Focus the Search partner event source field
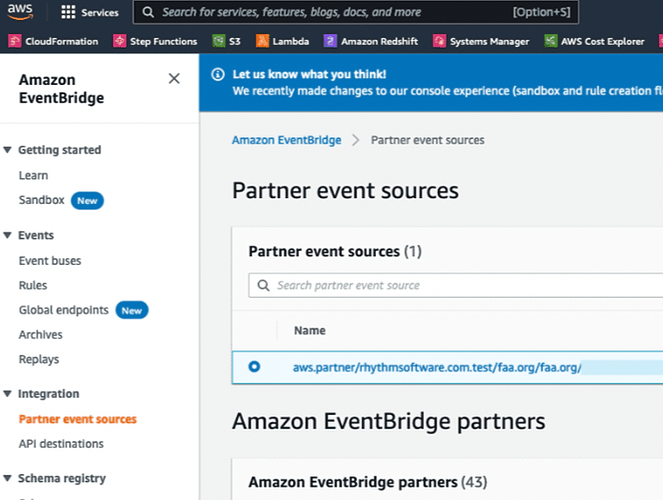This screenshot has width=663, height=500. (456, 286)
